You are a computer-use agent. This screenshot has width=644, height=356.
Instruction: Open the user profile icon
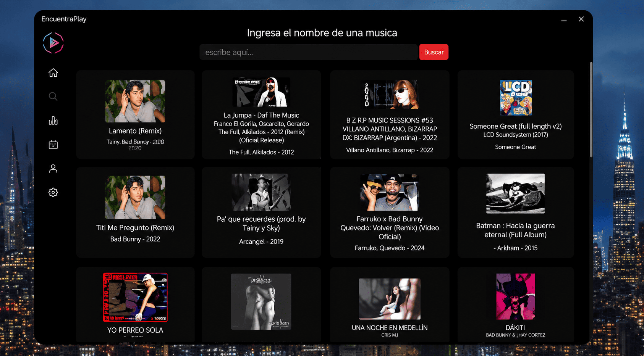[x=53, y=169]
